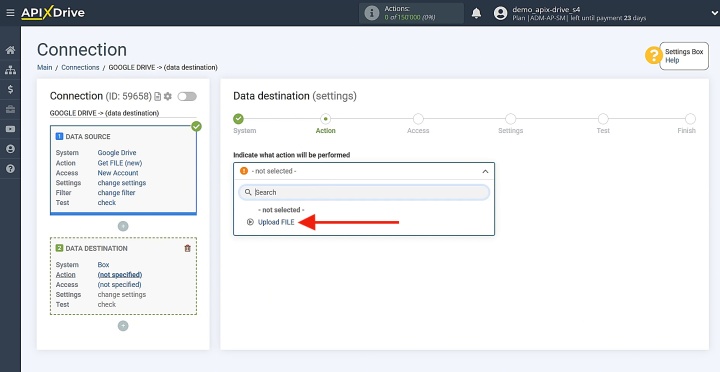Screen dimensions: 720x372
Task: Click the ApiX-Drive logo
Action: (53, 13)
